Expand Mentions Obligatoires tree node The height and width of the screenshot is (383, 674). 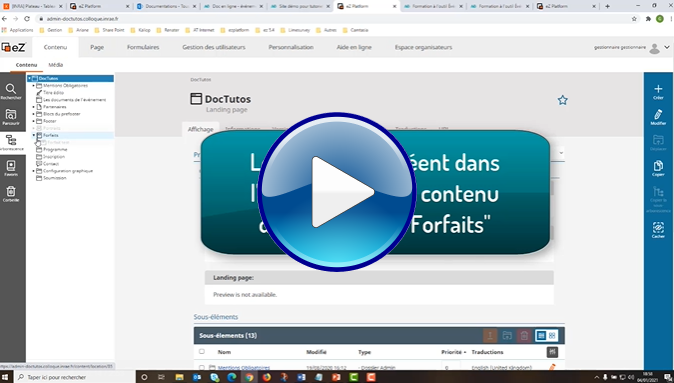click(34, 86)
